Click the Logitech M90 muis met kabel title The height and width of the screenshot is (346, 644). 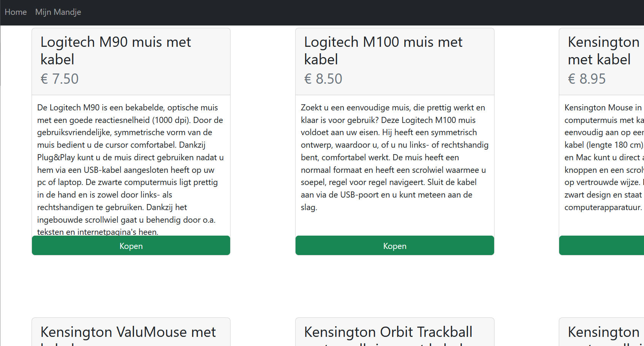click(116, 51)
